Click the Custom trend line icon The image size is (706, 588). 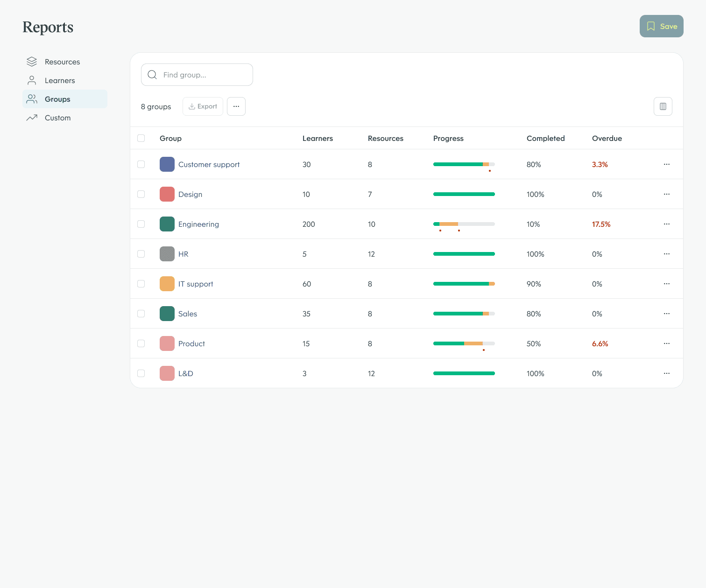pyautogui.click(x=32, y=118)
